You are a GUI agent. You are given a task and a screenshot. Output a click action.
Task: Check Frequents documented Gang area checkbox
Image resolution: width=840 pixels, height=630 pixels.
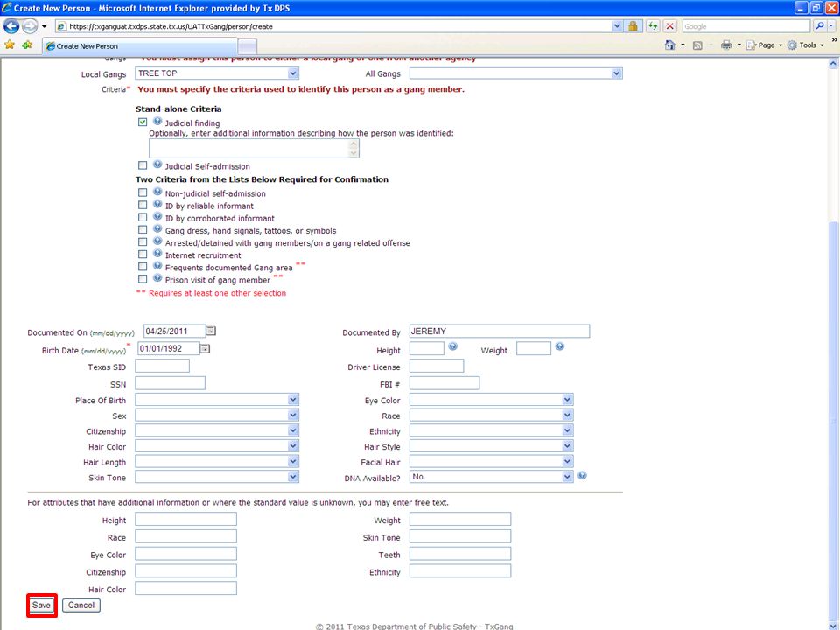[143, 267]
